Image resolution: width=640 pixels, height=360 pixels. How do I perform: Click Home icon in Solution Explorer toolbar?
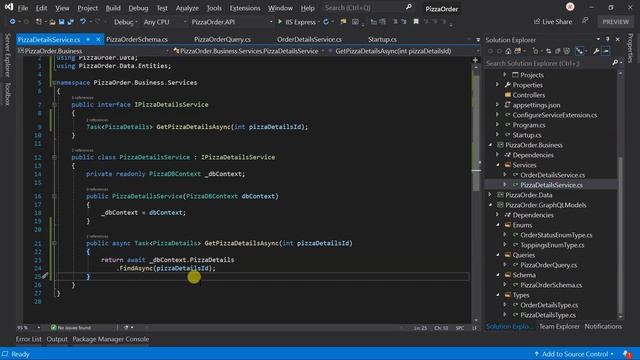(508, 51)
